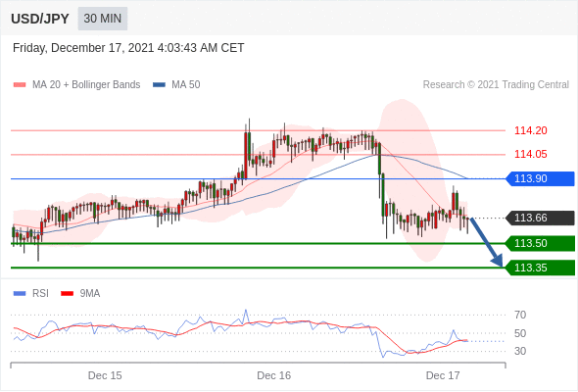Click the red 9MA legend swatch

tap(67, 294)
